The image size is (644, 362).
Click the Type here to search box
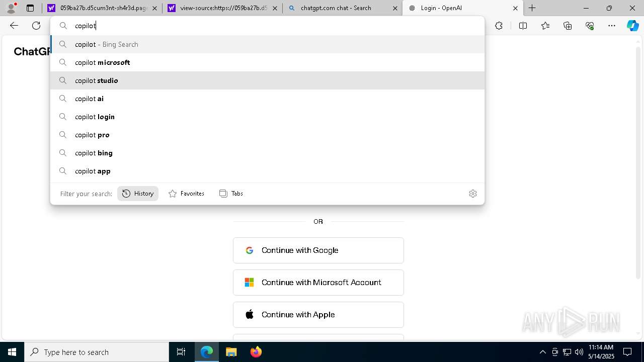coord(97,352)
